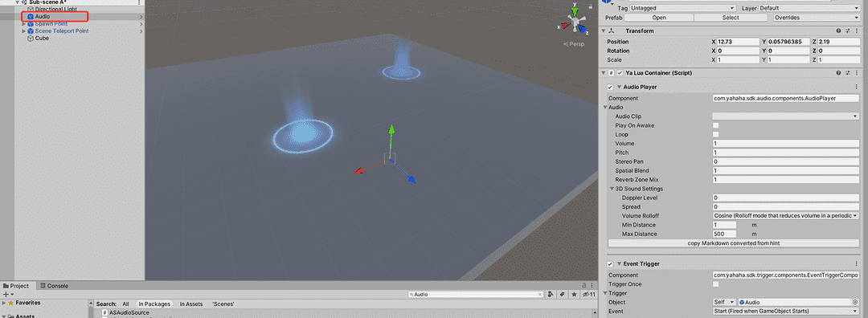The width and height of the screenshot is (868, 318).
Task: Open the Event Trigger kebab menu
Action: click(857, 264)
